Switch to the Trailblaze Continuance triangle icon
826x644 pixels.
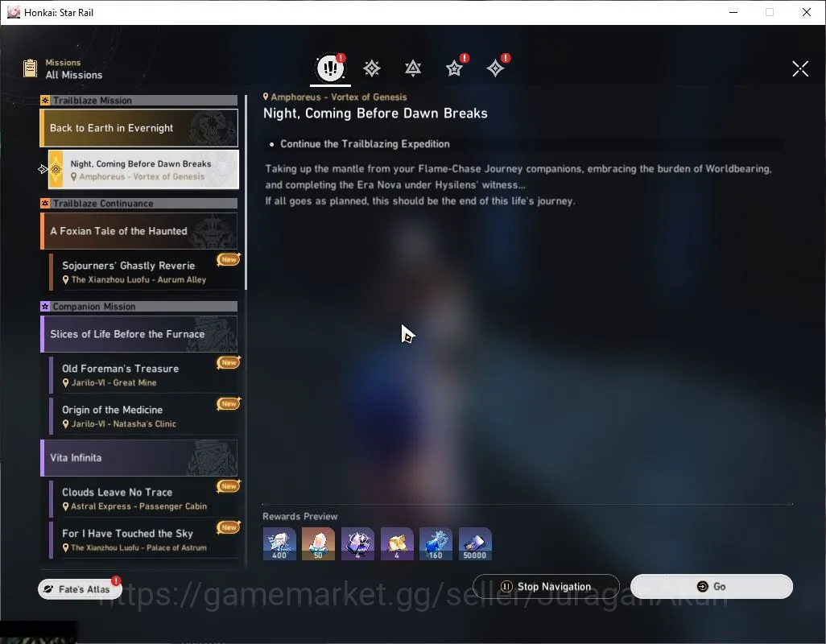(x=413, y=68)
